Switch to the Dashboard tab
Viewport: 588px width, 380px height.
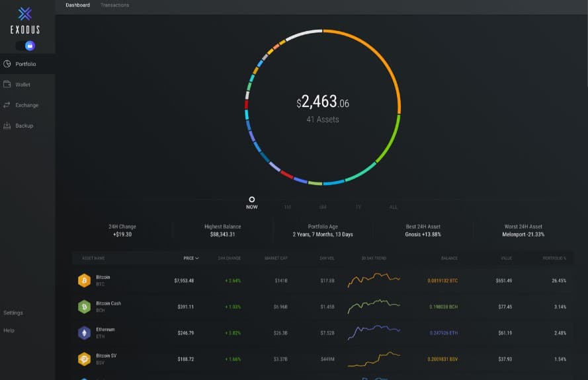tap(77, 5)
